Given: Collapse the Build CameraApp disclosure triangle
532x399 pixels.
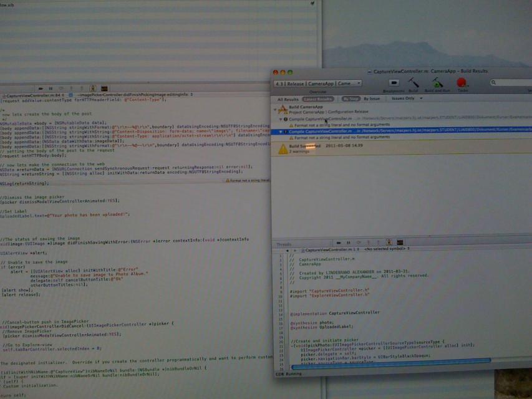Looking at the screenshot, I should pyautogui.click(x=275, y=109).
